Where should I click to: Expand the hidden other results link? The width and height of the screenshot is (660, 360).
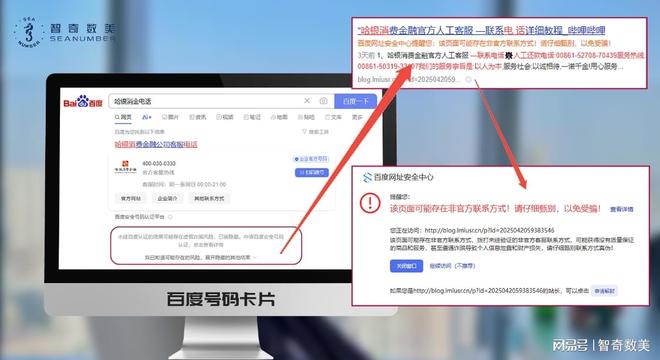201,257
